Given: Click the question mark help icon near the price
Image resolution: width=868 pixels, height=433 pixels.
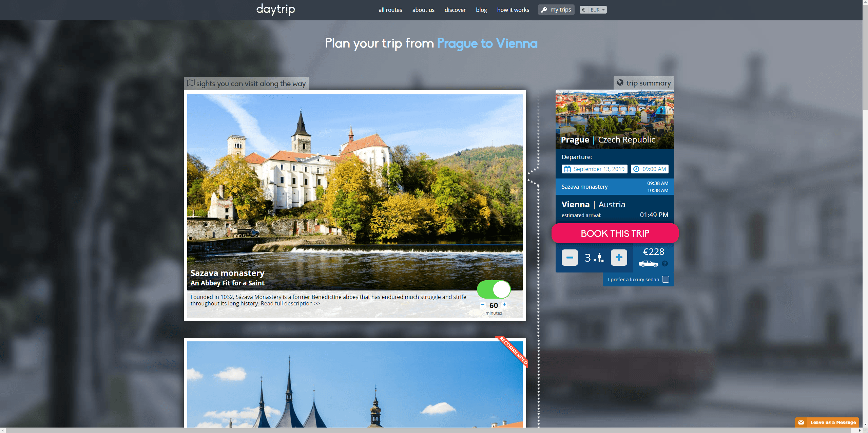Looking at the screenshot, I should point(665,264).
